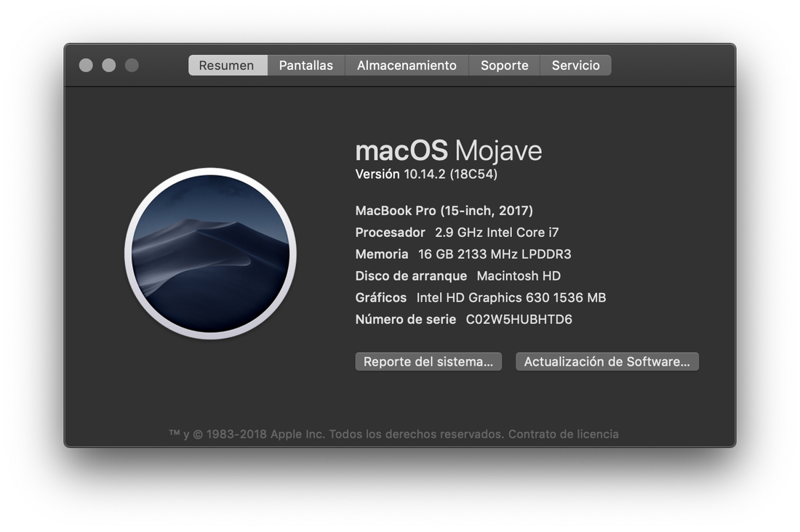This screenshot has height=532, width=800.
Task: Click the processor value 2.9 GHz Intel Core i7
Action: [x=497, y=233]
